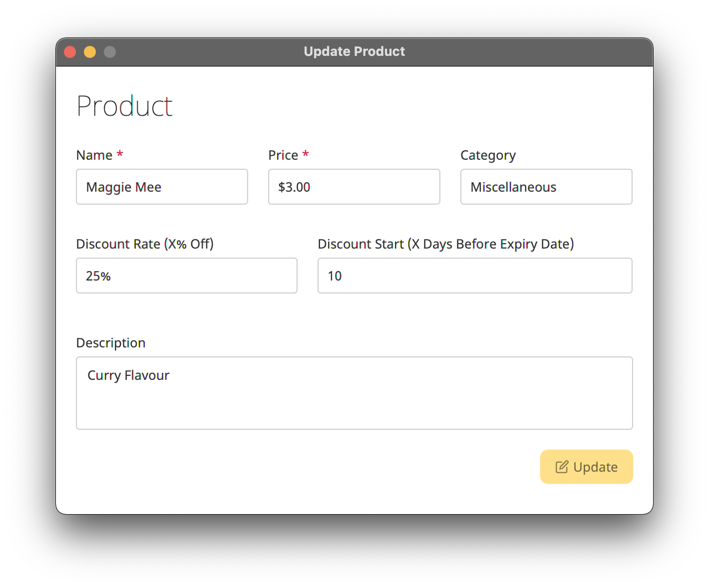This screenshot has width=709, height=588.
Task: Focus the Discount Start field showing 10
Action: pyautogui.click(x=475, y=276)
